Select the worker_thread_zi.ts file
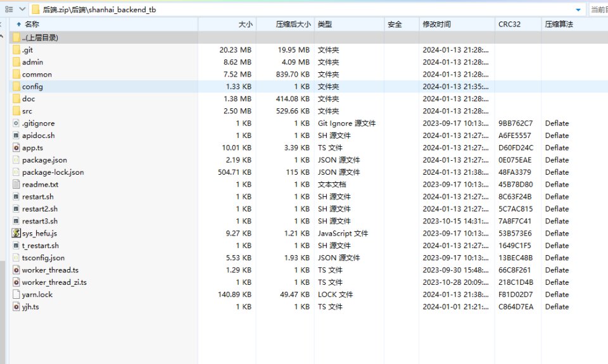Viewport: 608px width, 364px height. pyautogui.click(x=54, y=282)
